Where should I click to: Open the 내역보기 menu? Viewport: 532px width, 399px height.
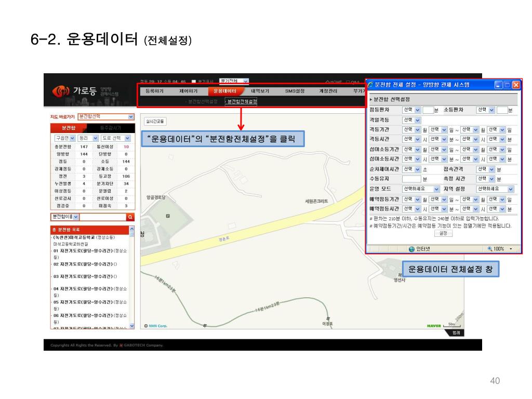point(260,91)
